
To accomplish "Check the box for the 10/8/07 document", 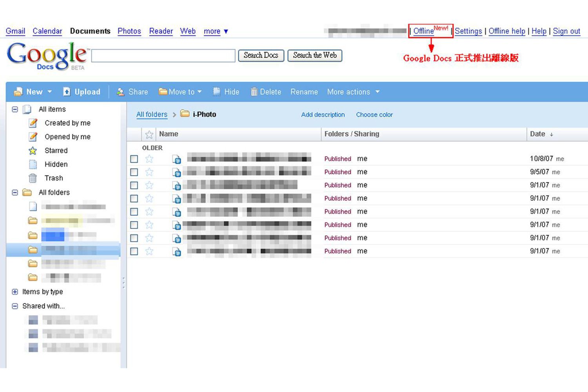I will pos(134,159).
